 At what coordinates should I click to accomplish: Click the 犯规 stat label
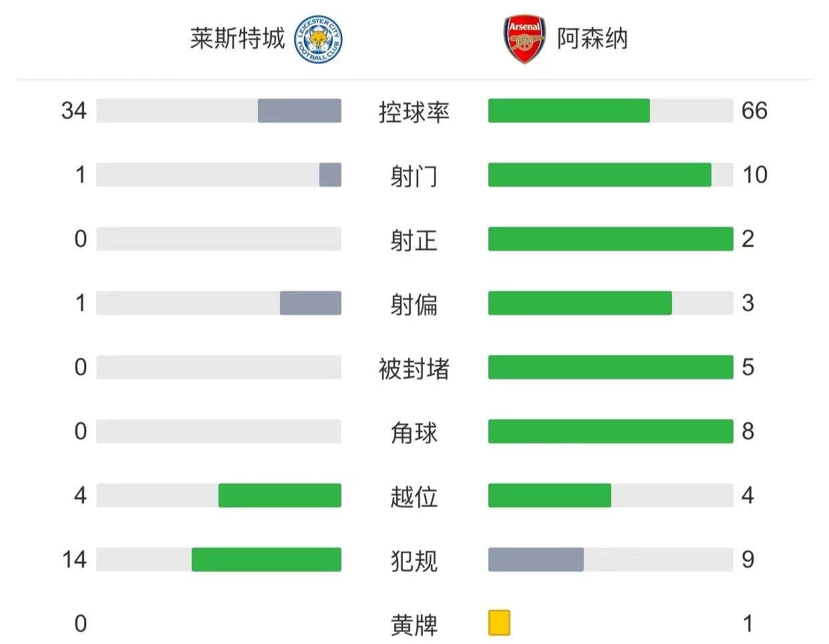(x=414, y=560)
